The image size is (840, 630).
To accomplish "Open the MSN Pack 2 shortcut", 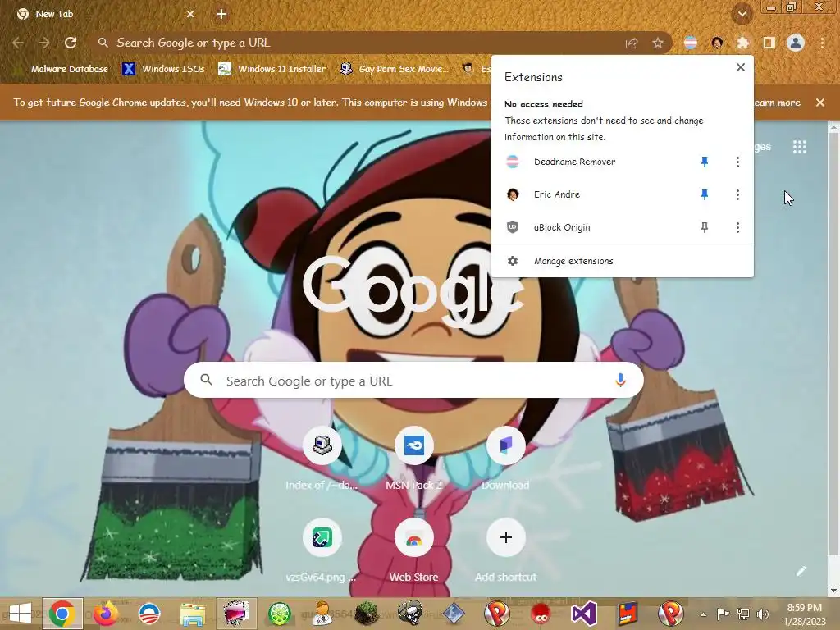I will pyautogui.click(x=413, y=459).
